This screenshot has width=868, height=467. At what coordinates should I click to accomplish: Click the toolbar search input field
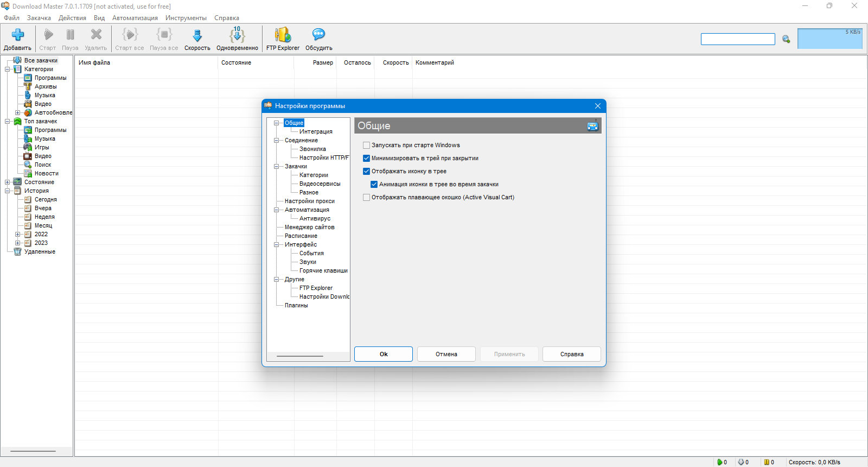pos(738,39)
